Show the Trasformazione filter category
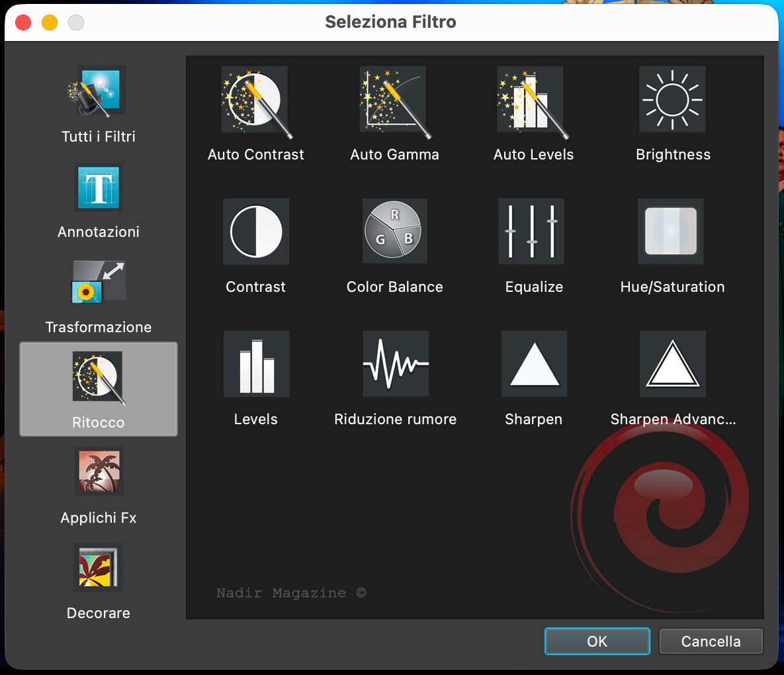784x675 pixels. pyautogui.click(x=99, y=295)
